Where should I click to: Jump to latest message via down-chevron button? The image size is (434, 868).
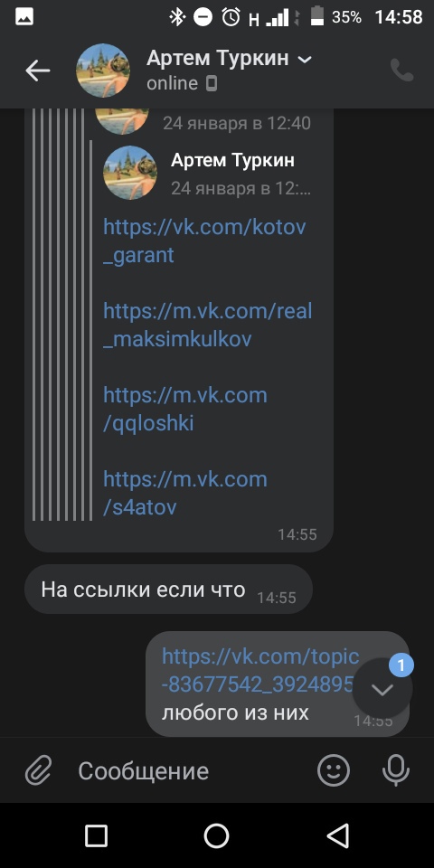pyautogui.click(x=382, y=689)
